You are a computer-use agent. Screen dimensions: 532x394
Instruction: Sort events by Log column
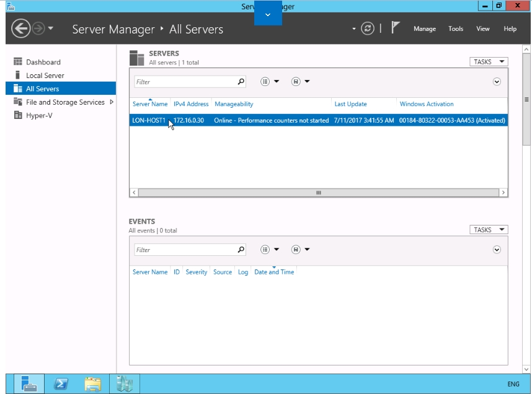pos(243,272)
